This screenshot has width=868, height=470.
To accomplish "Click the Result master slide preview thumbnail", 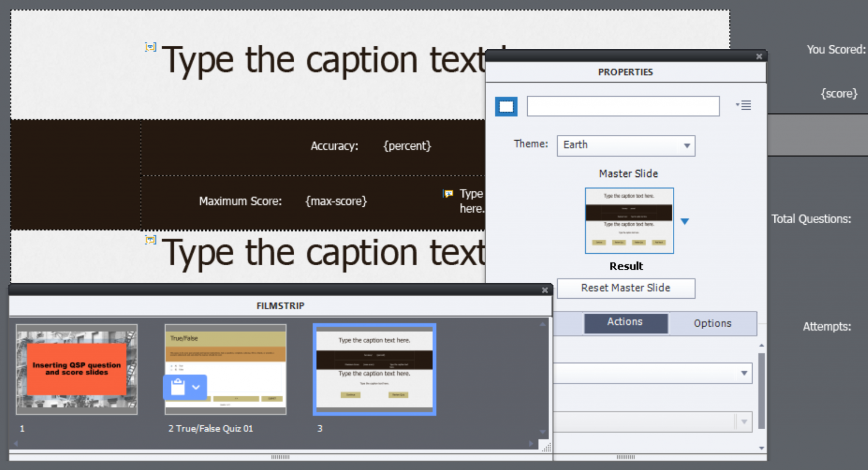I will [x=629, y=220].
